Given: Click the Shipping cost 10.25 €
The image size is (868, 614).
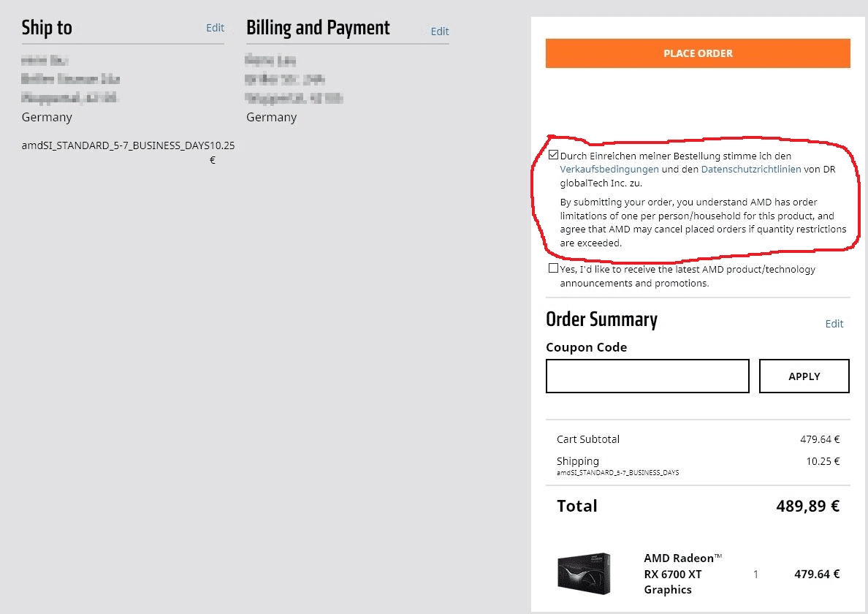Looking at the screenshot, I should 823,461.
